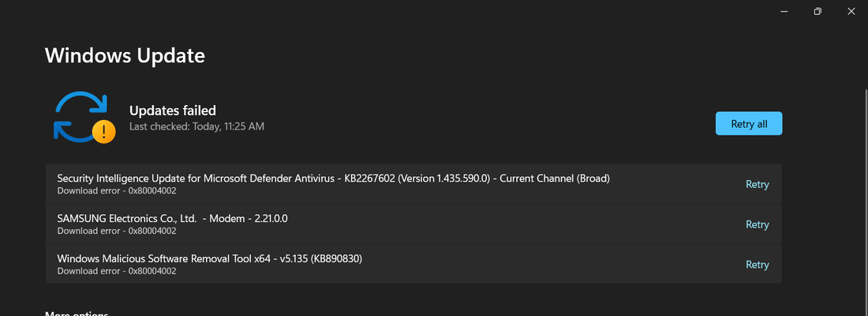Close the Windows Update window
The height and width of the screenshot is (316, 868).
[x=851, y=12]
